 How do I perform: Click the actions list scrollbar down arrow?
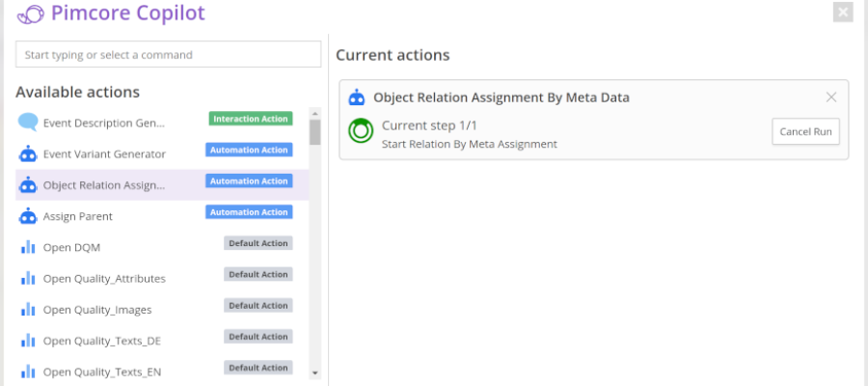(x=315, y=373)
